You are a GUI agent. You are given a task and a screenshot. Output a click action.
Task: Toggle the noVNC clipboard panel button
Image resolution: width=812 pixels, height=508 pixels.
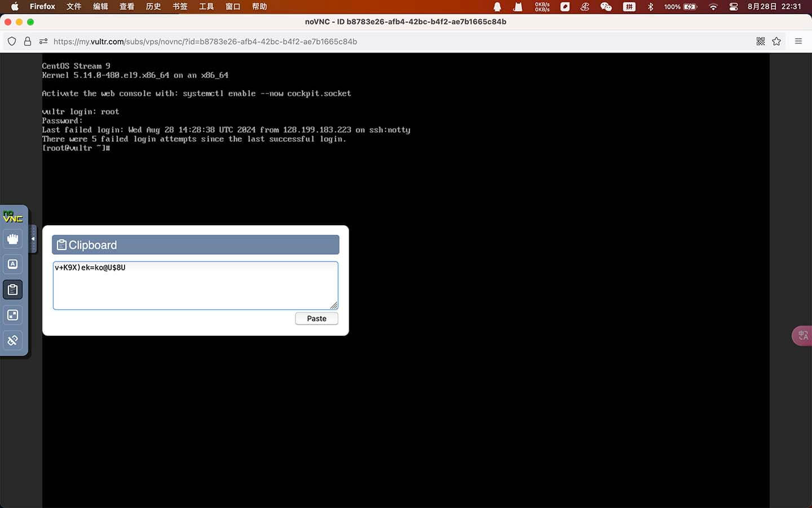13,290
